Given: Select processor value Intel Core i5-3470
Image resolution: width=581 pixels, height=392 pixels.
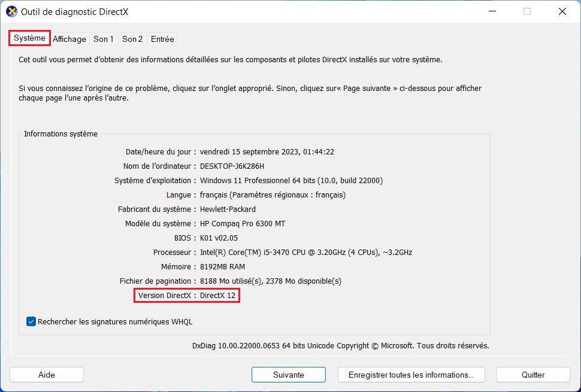Looking at the screenshot, I should click(306, 253).
